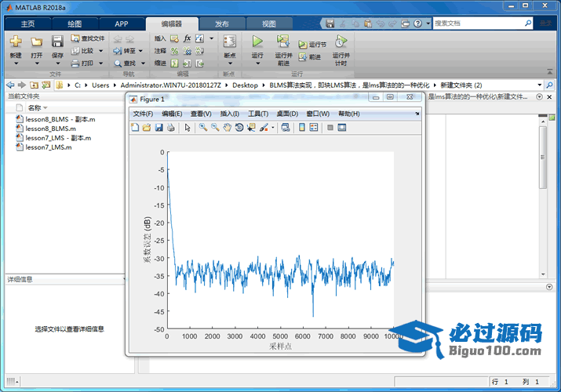This screenshot has width=561, height=392.
Task: Toggle the Edit Plot arrow tool
Action: (188, 128)
